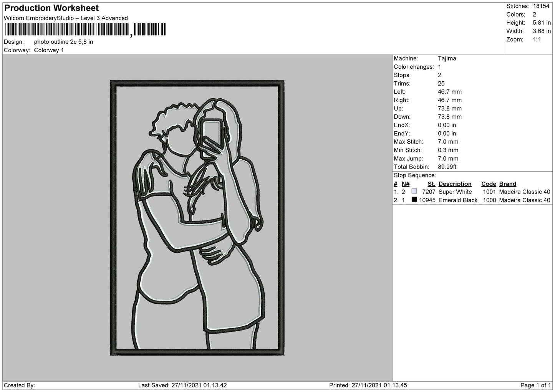555x392 pixels.
Task: Click the 'Production Worksheet' heading
Action: [x=51, y=8]
